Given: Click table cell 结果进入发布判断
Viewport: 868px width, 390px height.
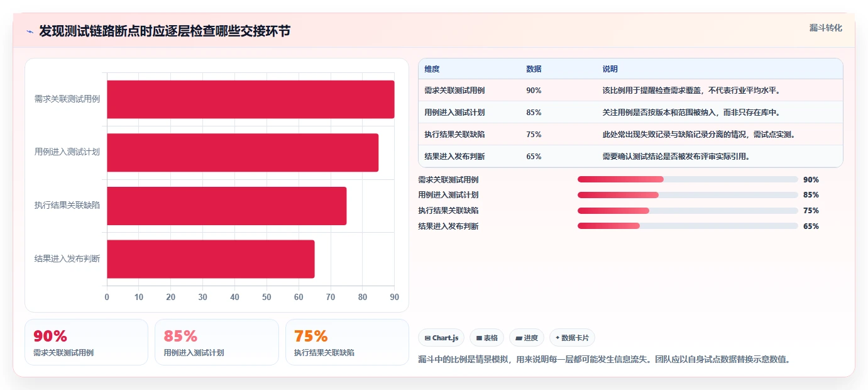Looking at the screenshot, I should [x=454, y=157].
